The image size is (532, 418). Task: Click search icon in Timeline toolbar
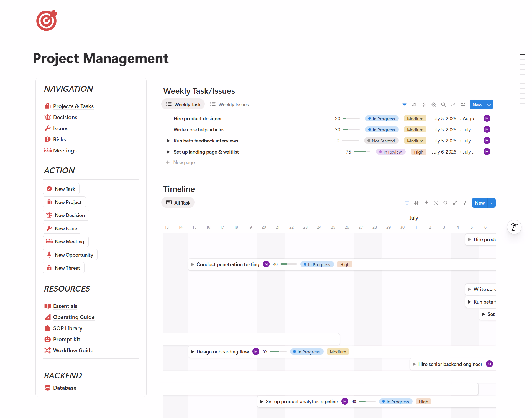446,203
